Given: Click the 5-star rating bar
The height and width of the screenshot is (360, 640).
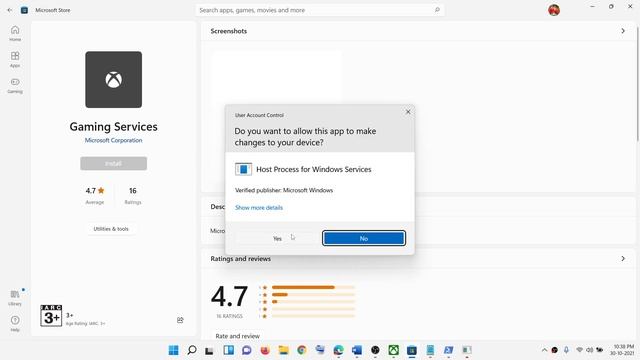Looking at the screenshot, I should 313,287.
